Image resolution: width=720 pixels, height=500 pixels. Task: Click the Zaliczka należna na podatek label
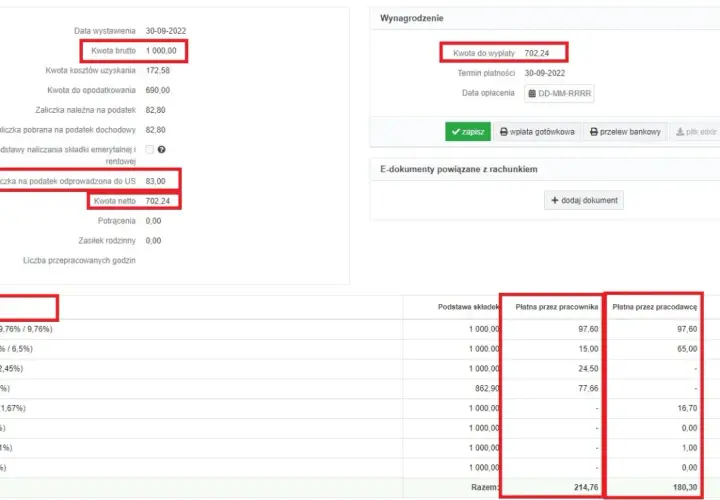point(85,110)
